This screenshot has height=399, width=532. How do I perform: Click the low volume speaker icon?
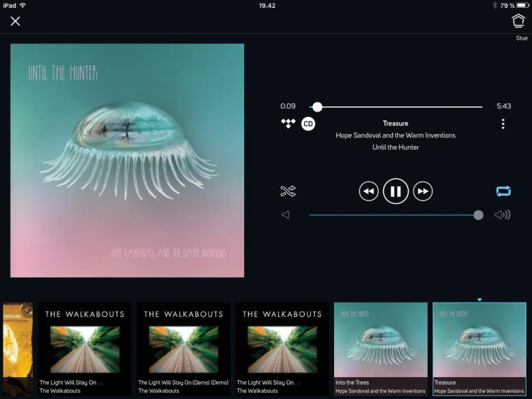[286, 215]
